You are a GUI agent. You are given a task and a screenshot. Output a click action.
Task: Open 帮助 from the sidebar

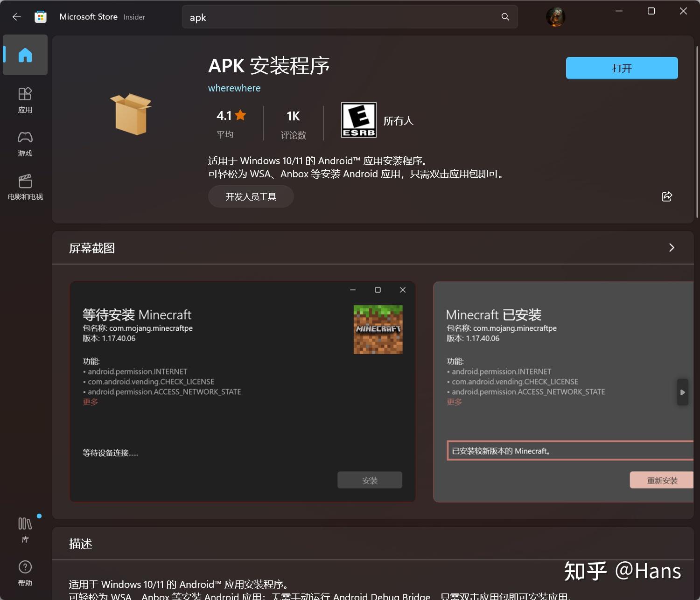pyautogui.click(x=25, y=573)
